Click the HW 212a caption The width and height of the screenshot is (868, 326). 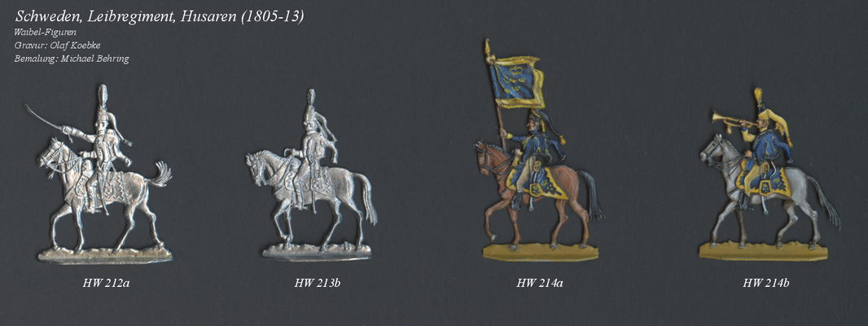pyautogui.click(x=107, y=283)
